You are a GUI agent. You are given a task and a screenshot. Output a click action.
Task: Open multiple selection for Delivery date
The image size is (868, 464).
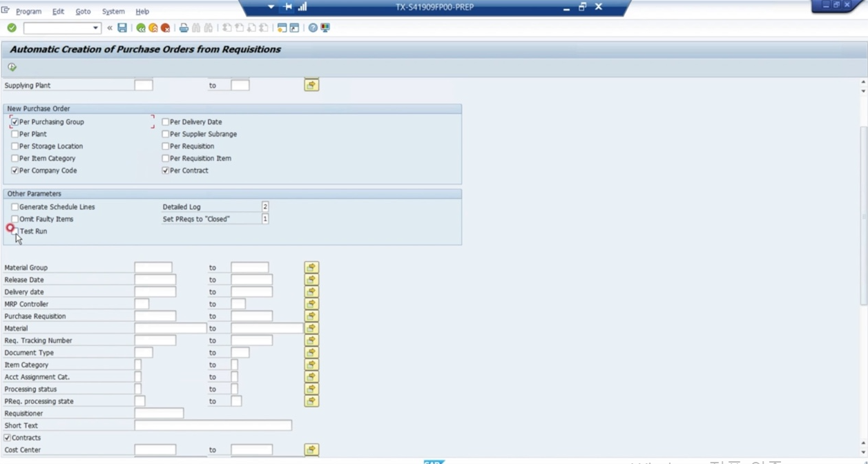point(311,292)
